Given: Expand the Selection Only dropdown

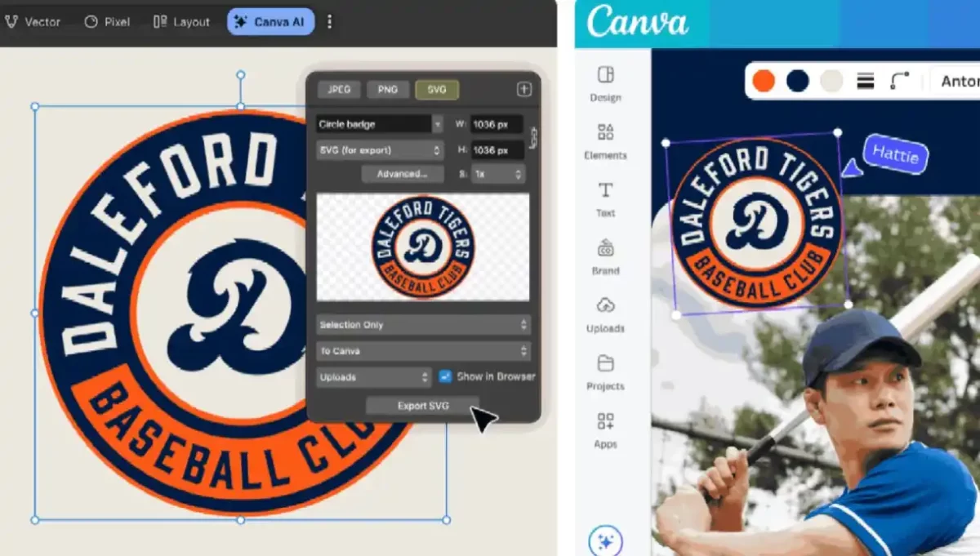Looking at the screenshot, I should [x=423, y=325].
